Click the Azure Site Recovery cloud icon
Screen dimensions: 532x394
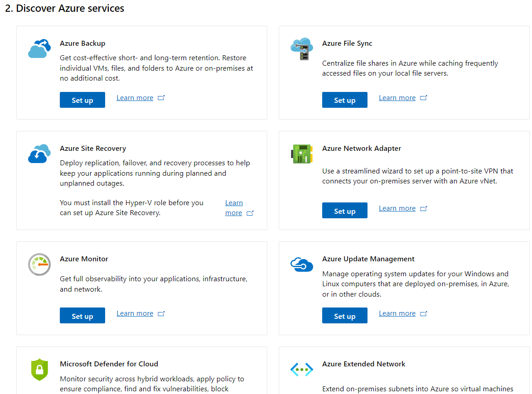click(x=39, y=154)
